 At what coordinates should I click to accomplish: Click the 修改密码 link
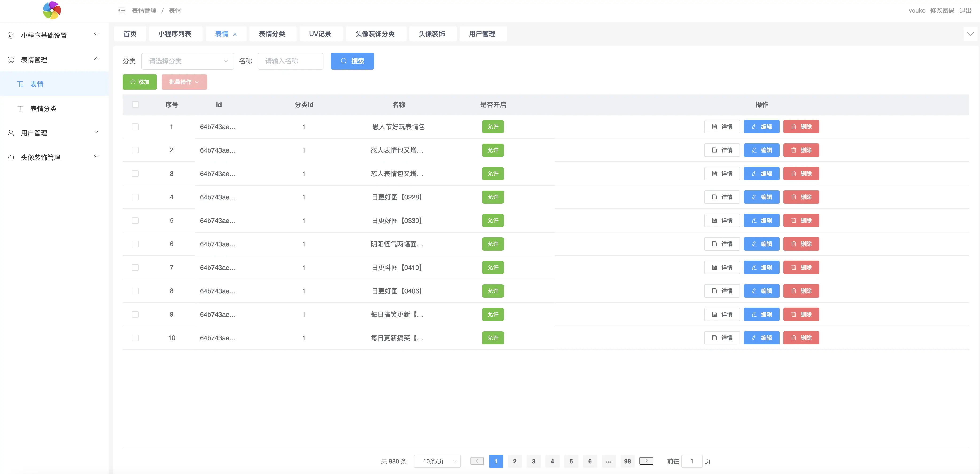[x=942, y=11]
